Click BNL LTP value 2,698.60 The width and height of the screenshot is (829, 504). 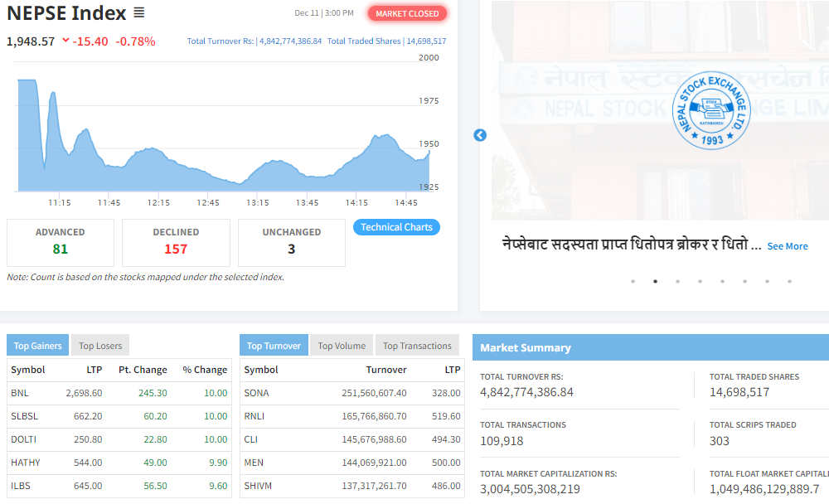pos(84,393)
